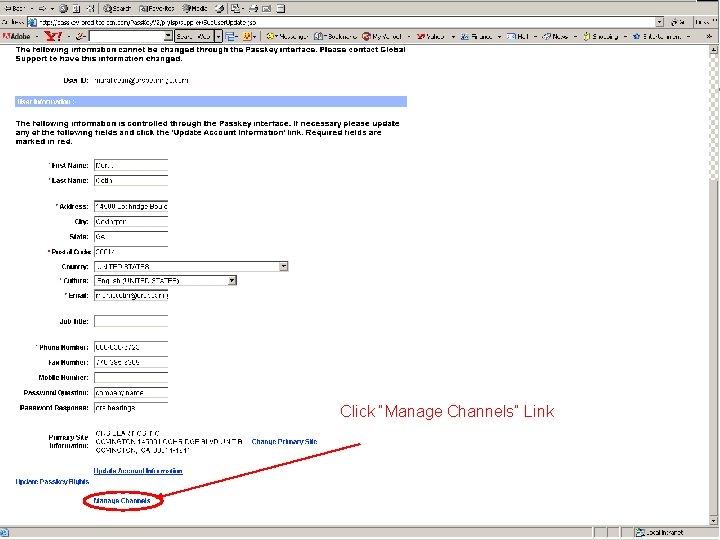
Task: Click the Last Name field
Action: (131, 180)
